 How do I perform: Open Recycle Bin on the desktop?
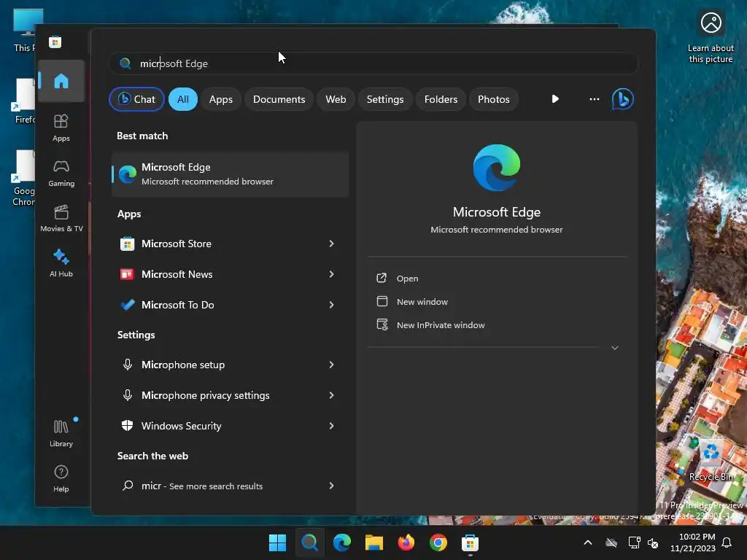pos(711,459)
